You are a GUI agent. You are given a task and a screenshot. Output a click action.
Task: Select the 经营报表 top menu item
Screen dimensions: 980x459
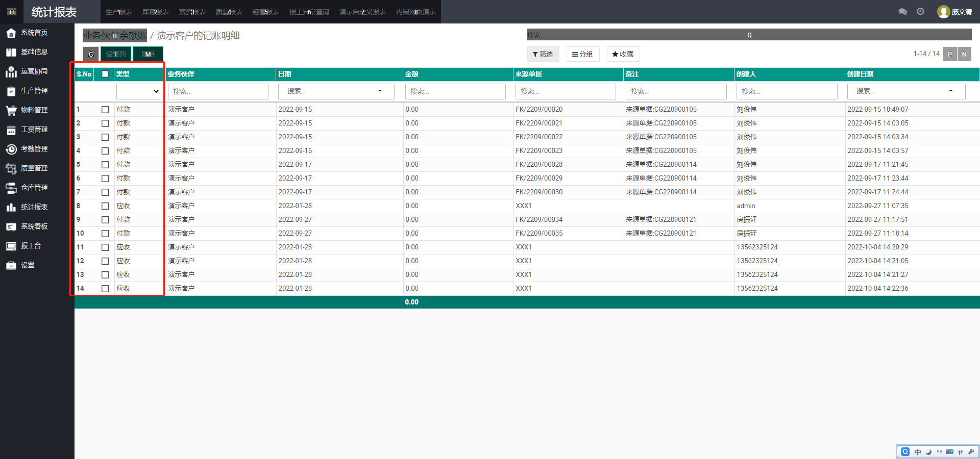tap(265, 12)
